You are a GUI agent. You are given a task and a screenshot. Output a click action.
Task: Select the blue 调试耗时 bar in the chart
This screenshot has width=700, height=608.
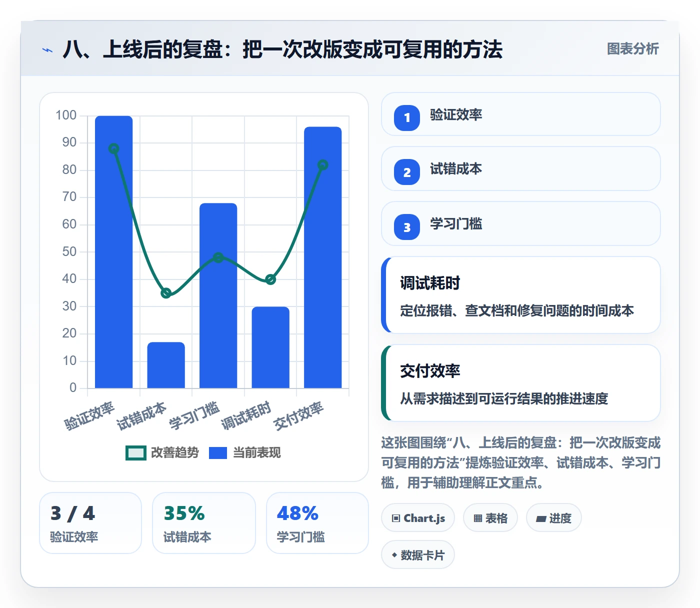coord(270,347)
